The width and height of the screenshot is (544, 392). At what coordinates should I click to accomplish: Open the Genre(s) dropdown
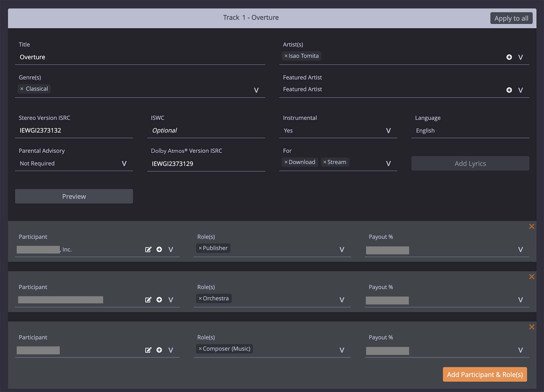(256, 90)
